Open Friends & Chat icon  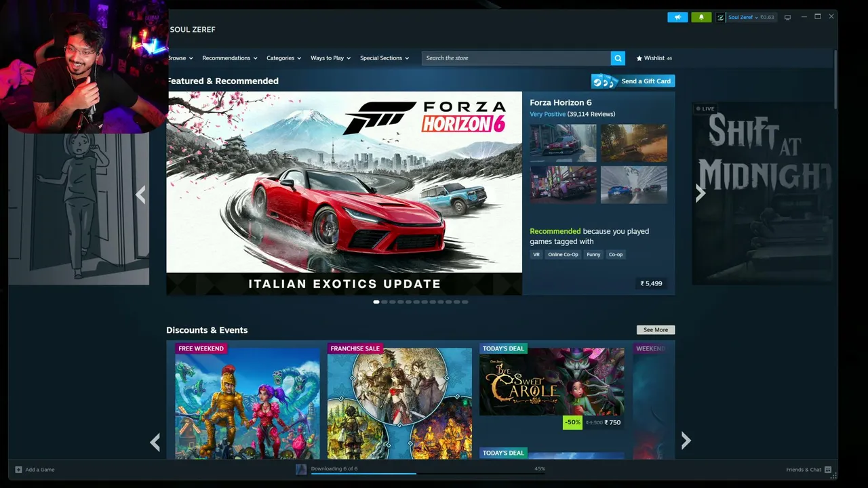tap(828, 470)
